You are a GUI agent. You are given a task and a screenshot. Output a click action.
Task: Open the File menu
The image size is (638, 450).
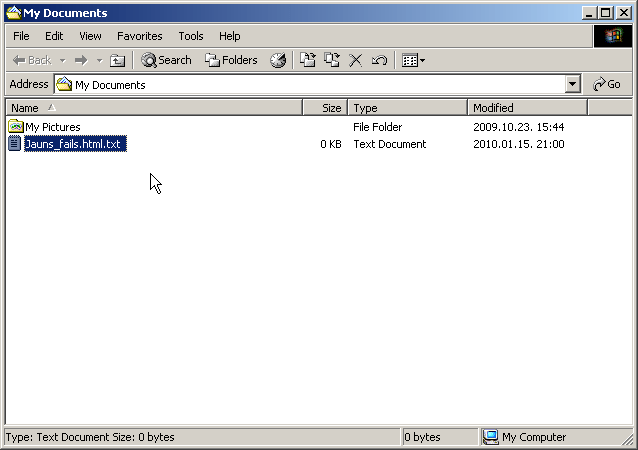21,36
